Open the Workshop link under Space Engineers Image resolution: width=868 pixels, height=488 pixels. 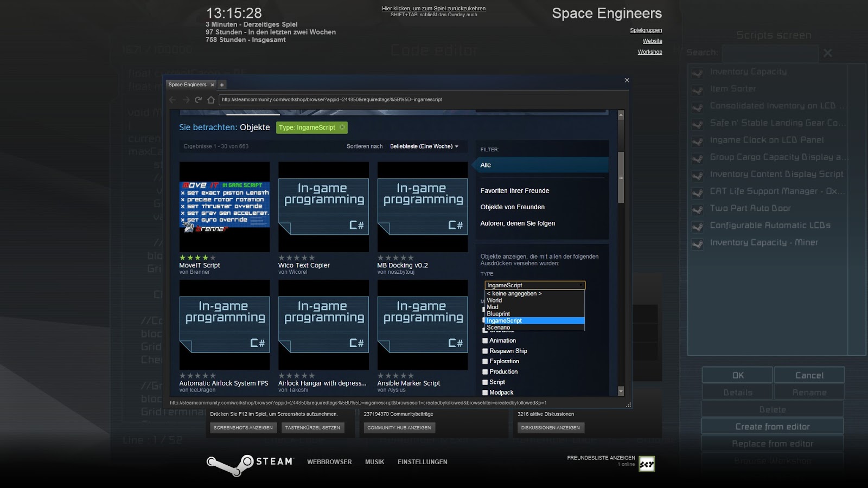[x=650, y=52]
